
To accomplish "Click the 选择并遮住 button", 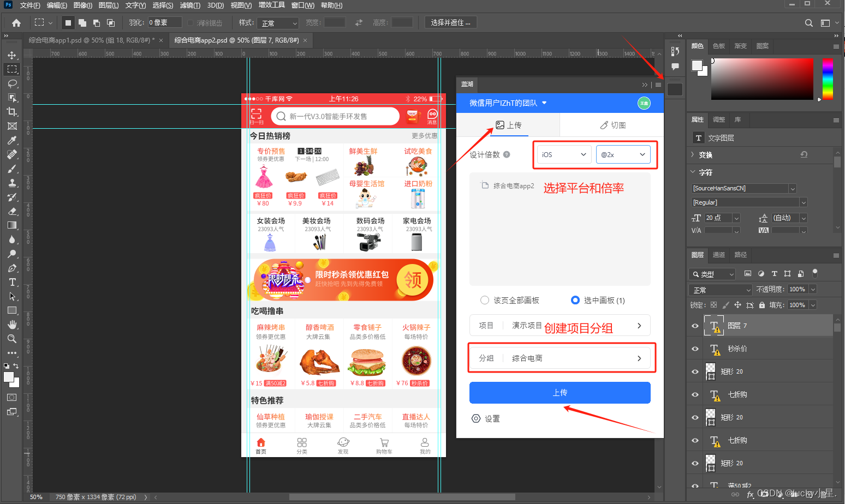I will [450, 22].
